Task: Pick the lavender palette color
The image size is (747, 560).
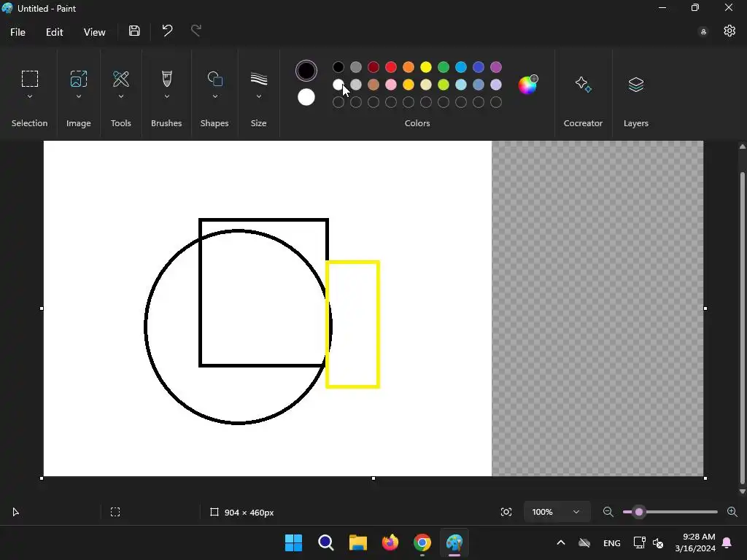Action: 496,85
